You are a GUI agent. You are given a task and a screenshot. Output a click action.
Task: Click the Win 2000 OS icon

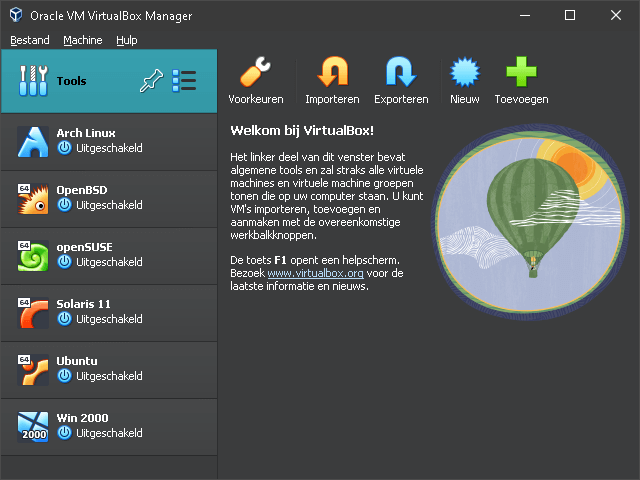pyautogui.click(x=33, y=427)
